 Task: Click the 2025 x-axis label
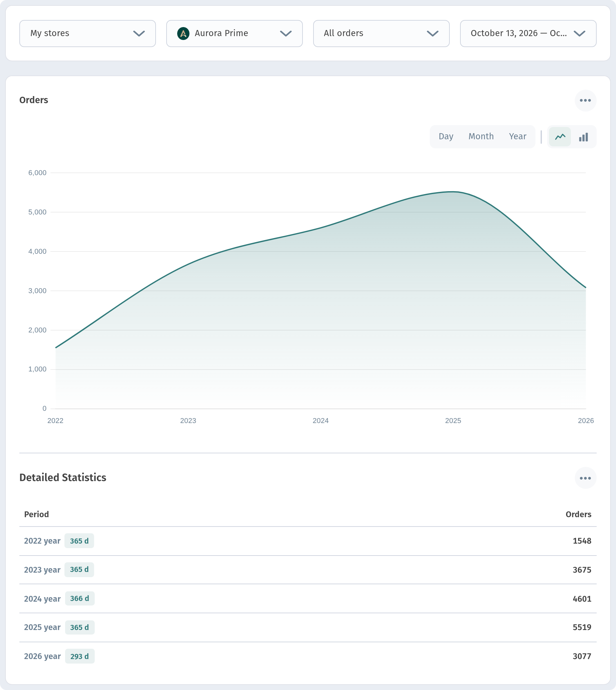[453, 420]
